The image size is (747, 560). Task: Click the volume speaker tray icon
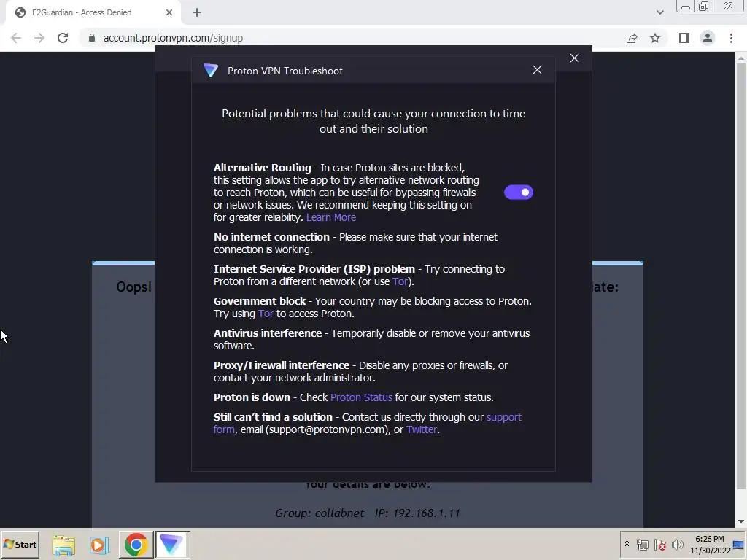[x=677, y=544]
